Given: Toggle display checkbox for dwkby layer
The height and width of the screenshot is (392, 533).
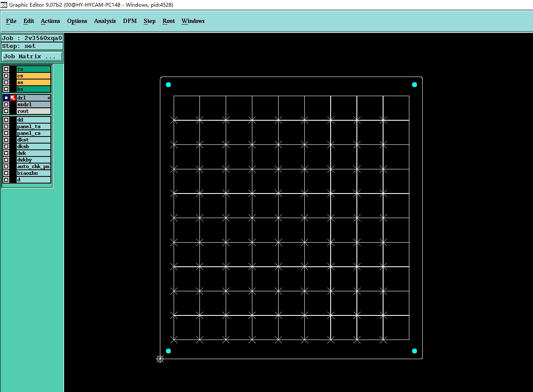Looking at the screenshot, I should tap(6, 160).
